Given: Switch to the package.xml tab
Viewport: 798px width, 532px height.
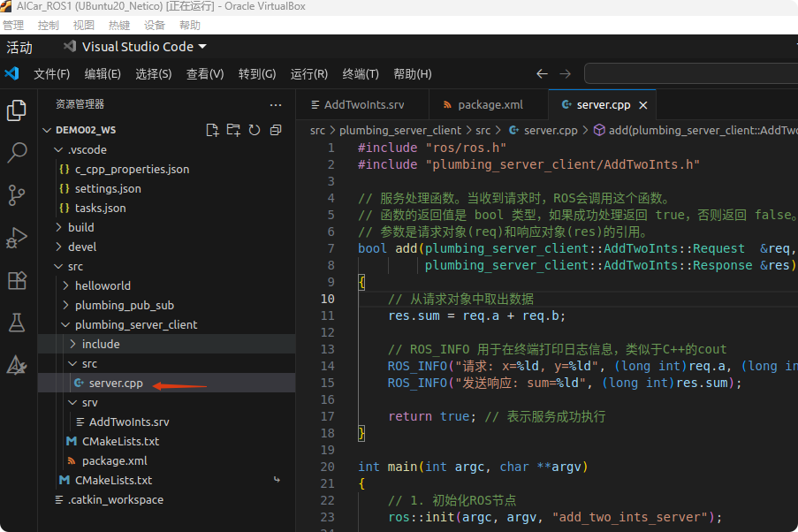Looking at the screenshot, I should click(489, 105).
